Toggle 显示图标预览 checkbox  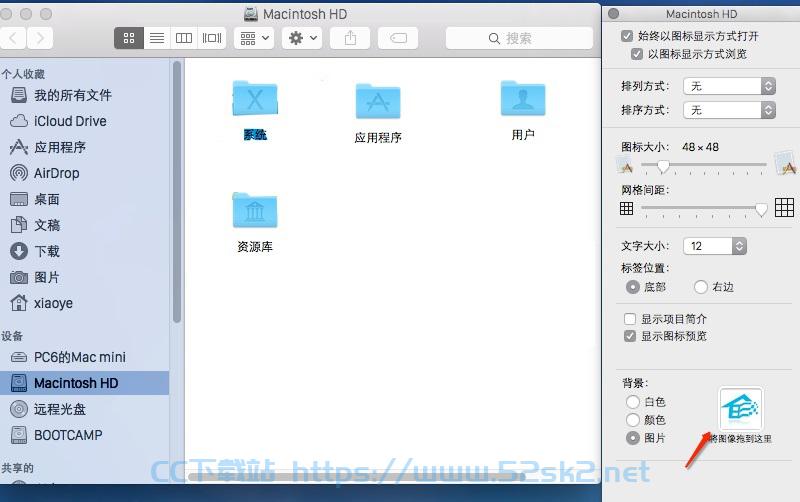coord(630,336)
